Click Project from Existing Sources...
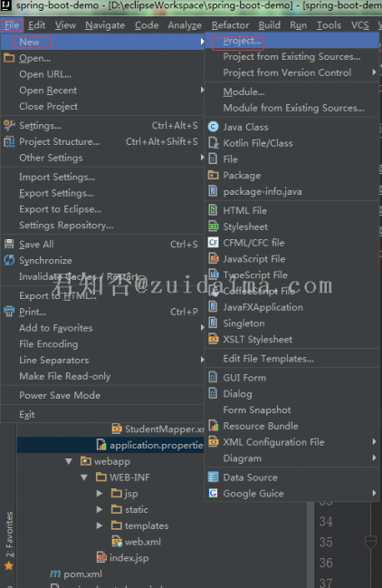The height and width of the screenshot is (588, 382). tap(291, 56)
